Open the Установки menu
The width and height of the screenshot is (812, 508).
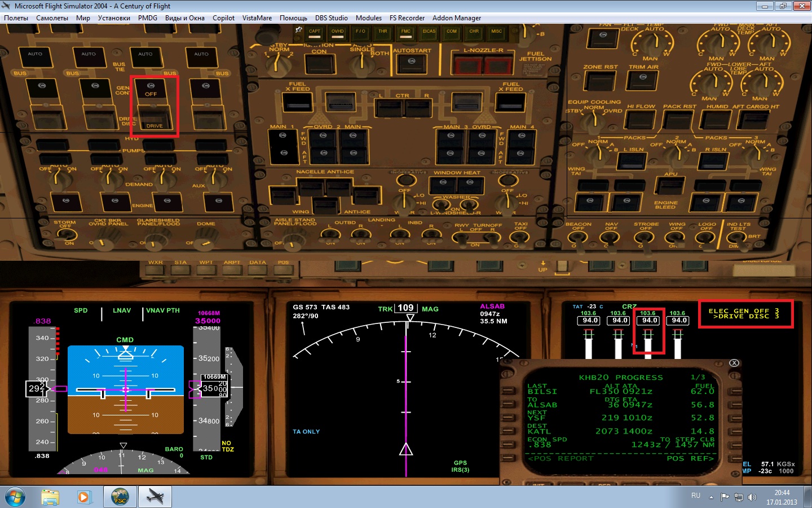pos(114,18)
